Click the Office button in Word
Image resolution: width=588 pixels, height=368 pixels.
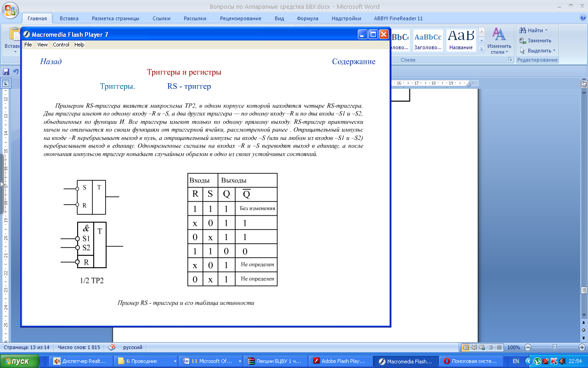10,9
